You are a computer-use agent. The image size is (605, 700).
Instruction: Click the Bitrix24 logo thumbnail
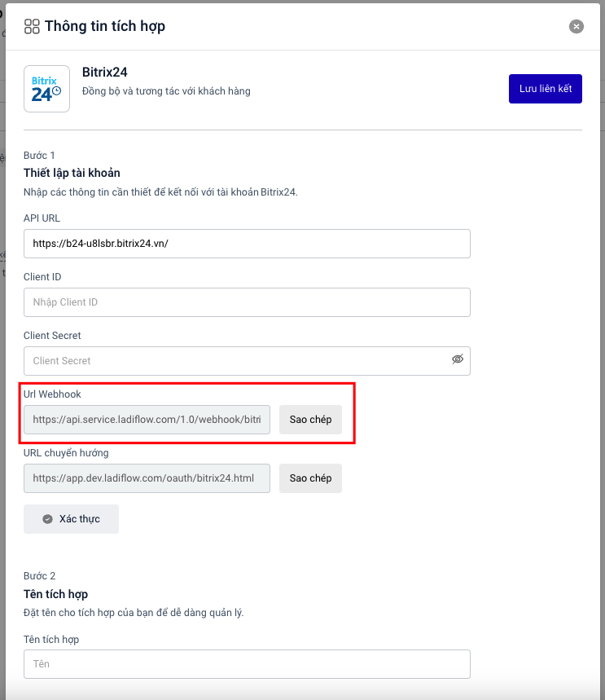[46, 89]
